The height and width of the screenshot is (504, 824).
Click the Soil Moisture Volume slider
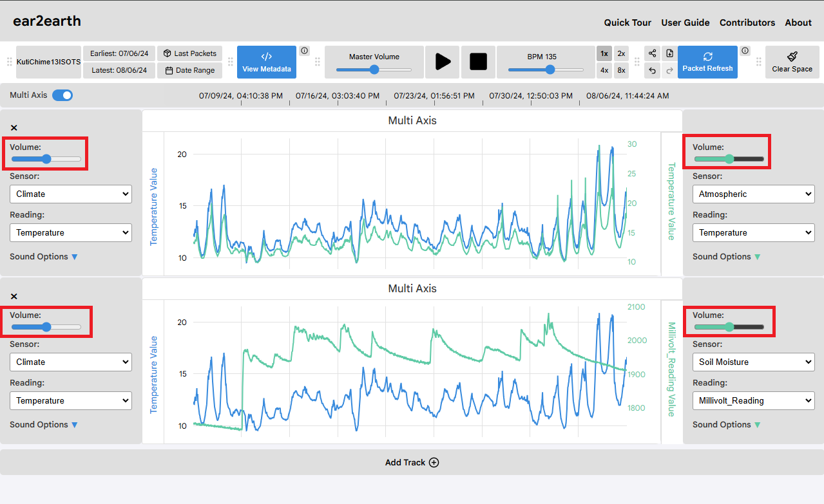[729, 327]
